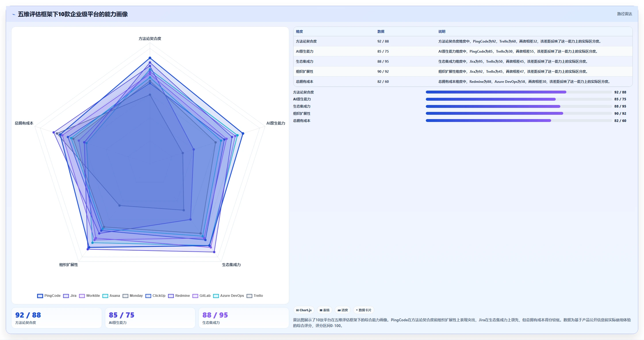
Task: Select the 生态集成力 table row label
Action: coord(304,62)
